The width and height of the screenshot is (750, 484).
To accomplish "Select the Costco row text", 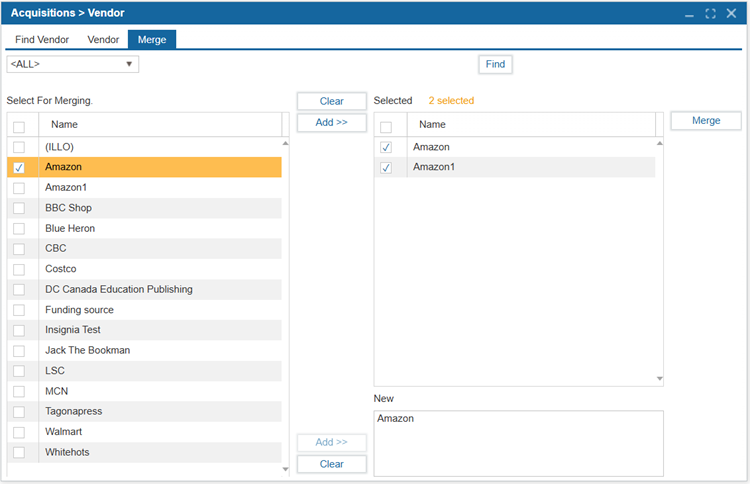I will (x=61, y=269).
